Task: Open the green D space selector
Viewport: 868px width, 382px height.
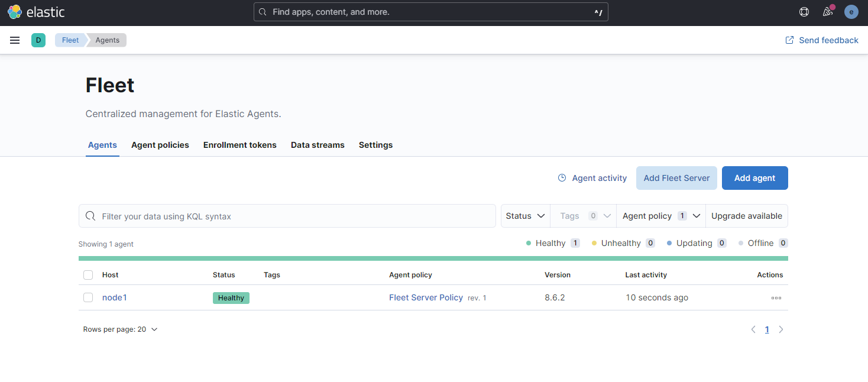Action: (38, 40)
